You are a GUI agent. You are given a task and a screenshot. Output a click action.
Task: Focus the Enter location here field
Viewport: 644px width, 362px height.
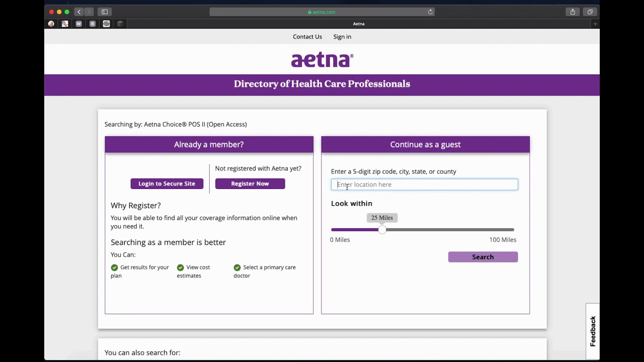pos(424,185)
